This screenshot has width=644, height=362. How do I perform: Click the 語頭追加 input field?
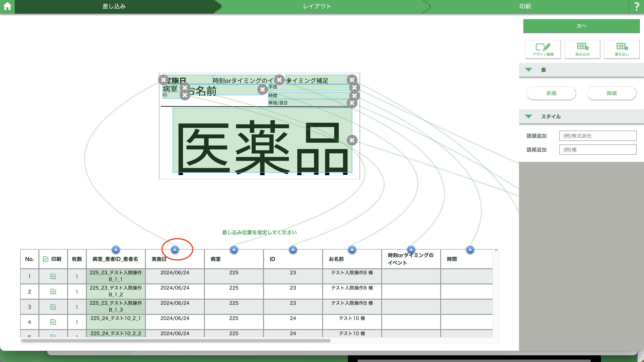[597, 136]
